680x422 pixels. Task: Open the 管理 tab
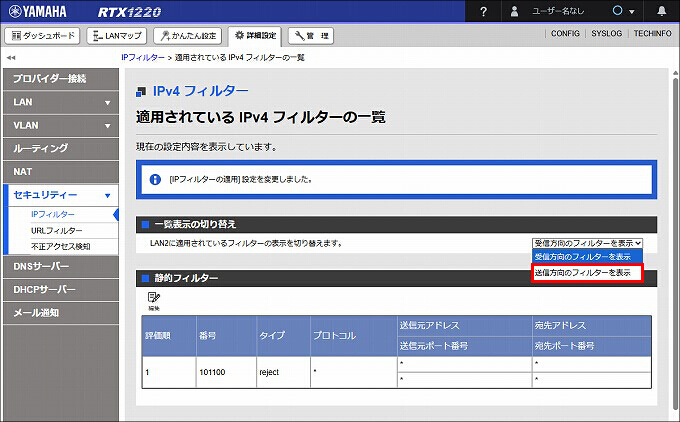pos(311,36)
